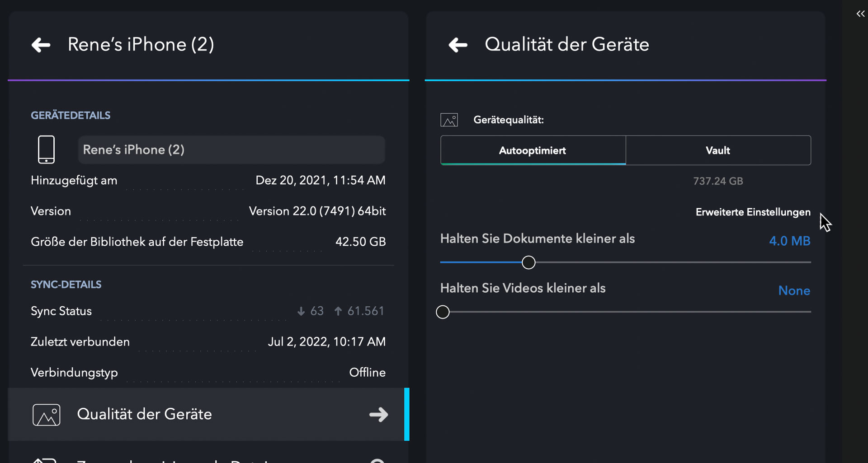Click the Halten Sie Videos kleiner als label

click(523, 288)
